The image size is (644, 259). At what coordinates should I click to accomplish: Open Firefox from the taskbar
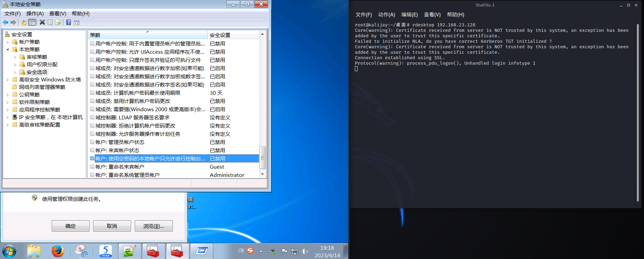[x=58, y=251]
